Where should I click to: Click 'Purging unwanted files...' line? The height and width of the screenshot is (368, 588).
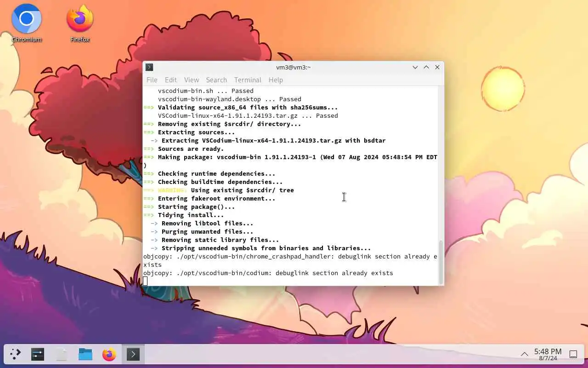202,232
